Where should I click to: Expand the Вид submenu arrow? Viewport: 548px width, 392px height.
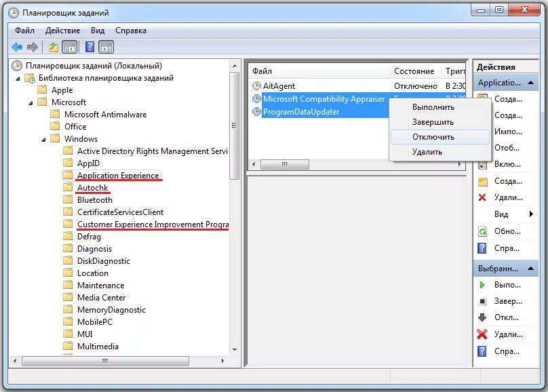[531, 214]
